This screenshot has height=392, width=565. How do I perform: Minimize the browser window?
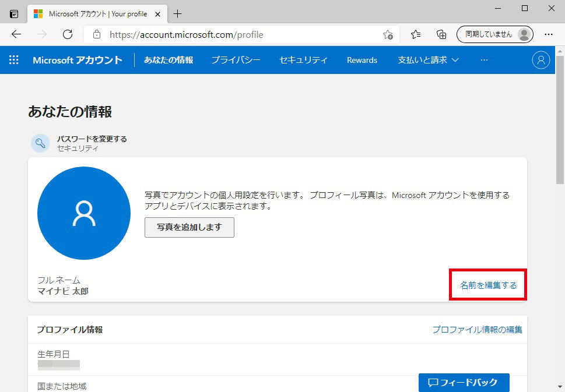pyautogui.click(x=499, y=8)
